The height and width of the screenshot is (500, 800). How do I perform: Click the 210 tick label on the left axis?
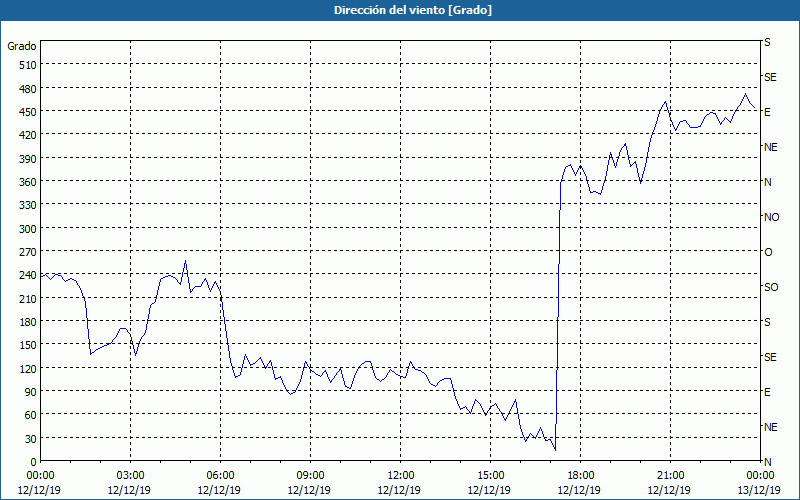[x=28, y=299]
